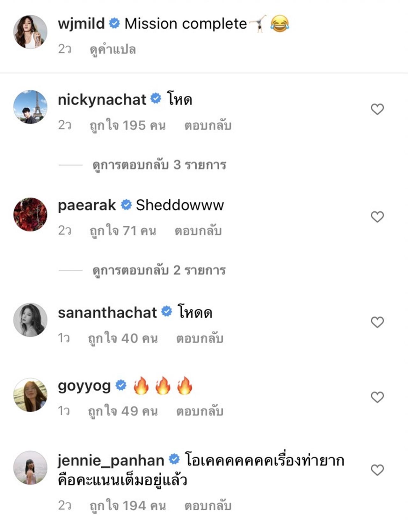408x532 pixels.
Task: View paearak's red profile picture
Action: pos(30,214)
